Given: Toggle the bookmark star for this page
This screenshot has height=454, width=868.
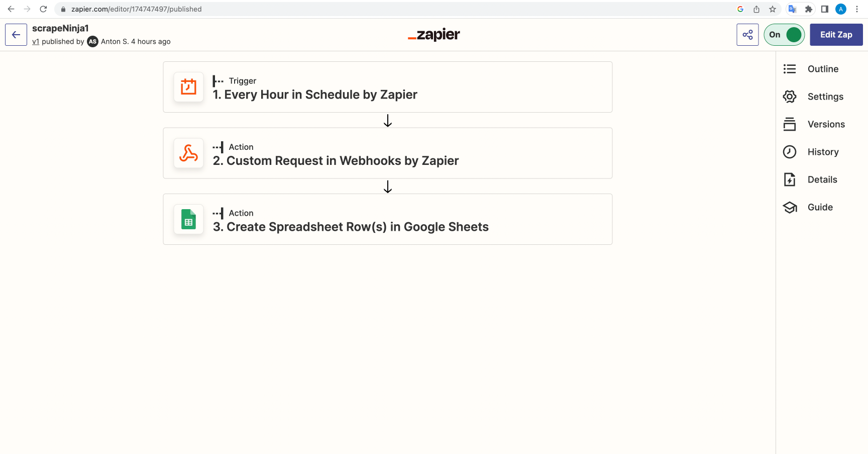Looking at the screenshot, I should (773, 9).
